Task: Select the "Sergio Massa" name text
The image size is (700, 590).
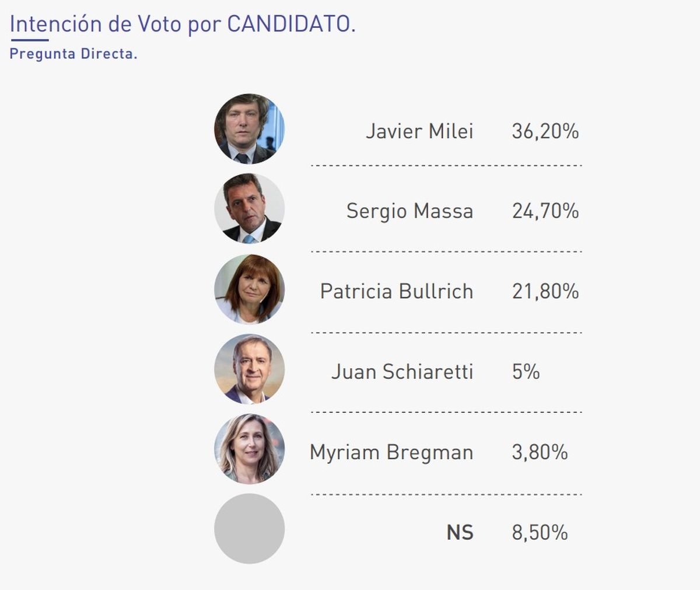Action: point(409,211)
